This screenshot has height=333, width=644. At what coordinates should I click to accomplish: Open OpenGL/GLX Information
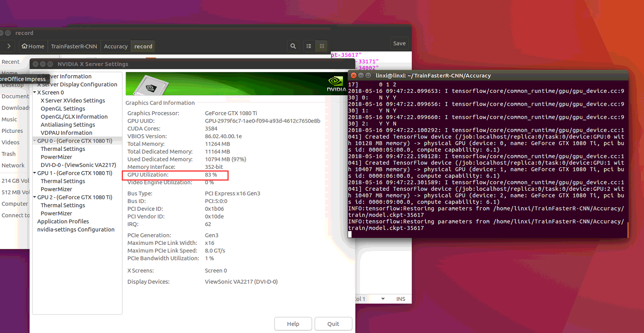point(74,117)
